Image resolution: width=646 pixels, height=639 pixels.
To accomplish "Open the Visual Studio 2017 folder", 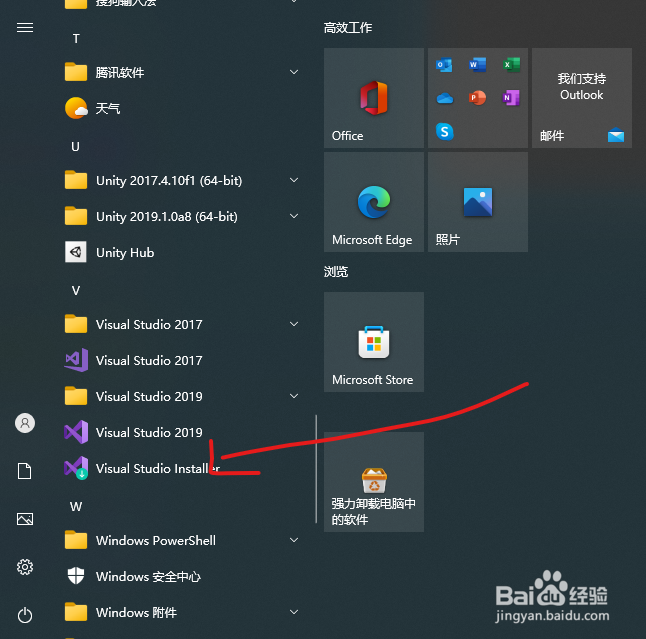I will tap(181, 324).
